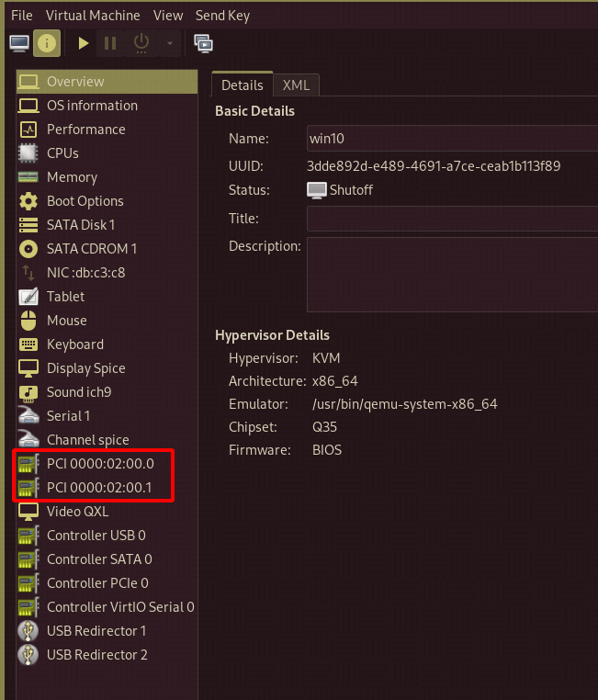The width and height of the screenshot is (598, 700).
Task: Select OS information in the hardware list
Action: (107, 106)
